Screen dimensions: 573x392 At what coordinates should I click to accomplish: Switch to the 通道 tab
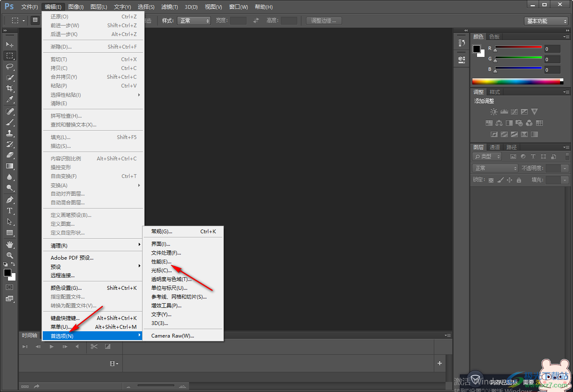pos(495,147)
